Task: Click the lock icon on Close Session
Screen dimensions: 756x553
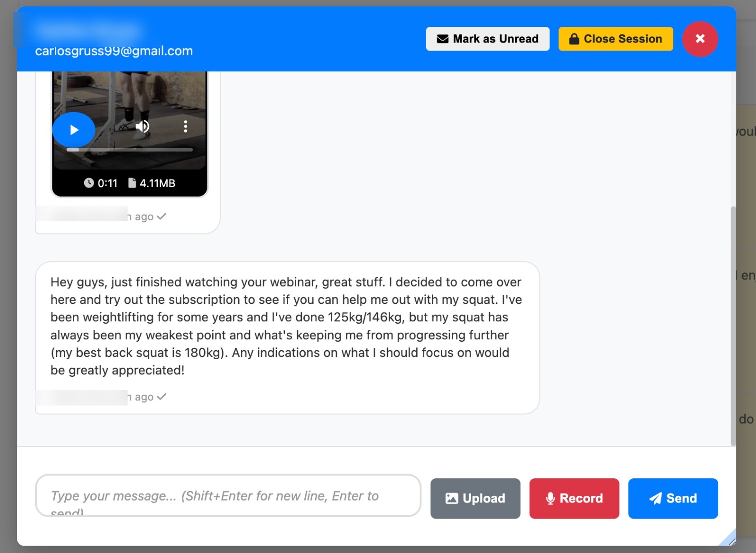Action: tap(574, 39)
